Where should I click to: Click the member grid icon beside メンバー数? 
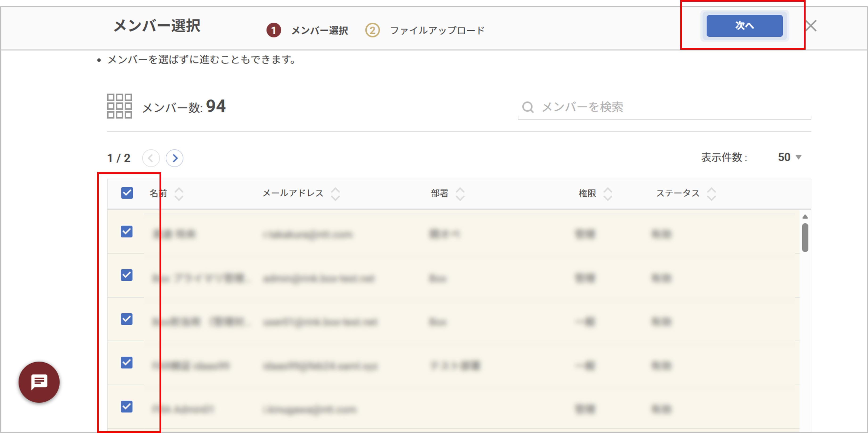[119, 107]
